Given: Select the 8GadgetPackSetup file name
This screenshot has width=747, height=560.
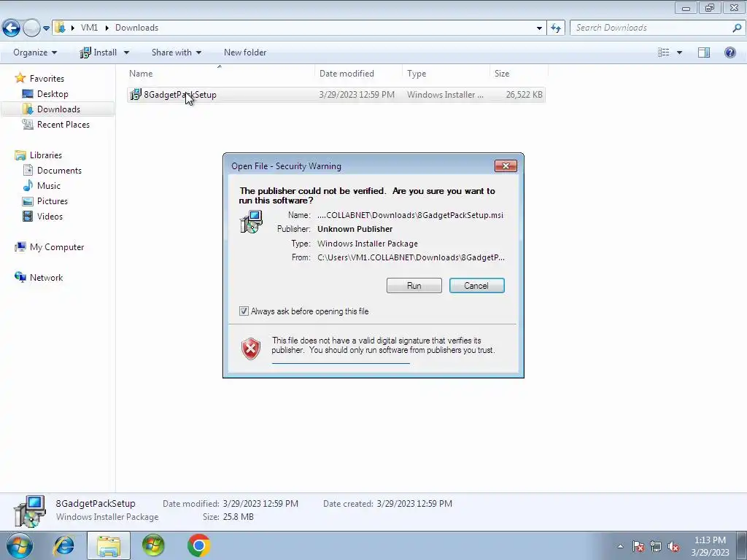Looking at the screenshot, I should [x=180, y=94].
